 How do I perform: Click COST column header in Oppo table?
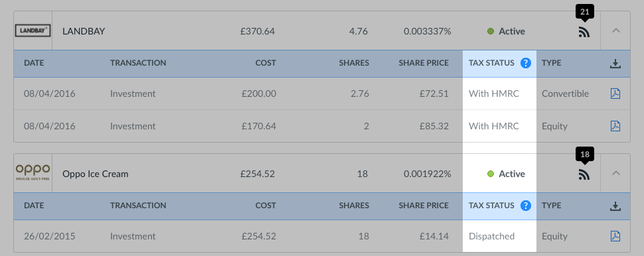pos(266,206)
